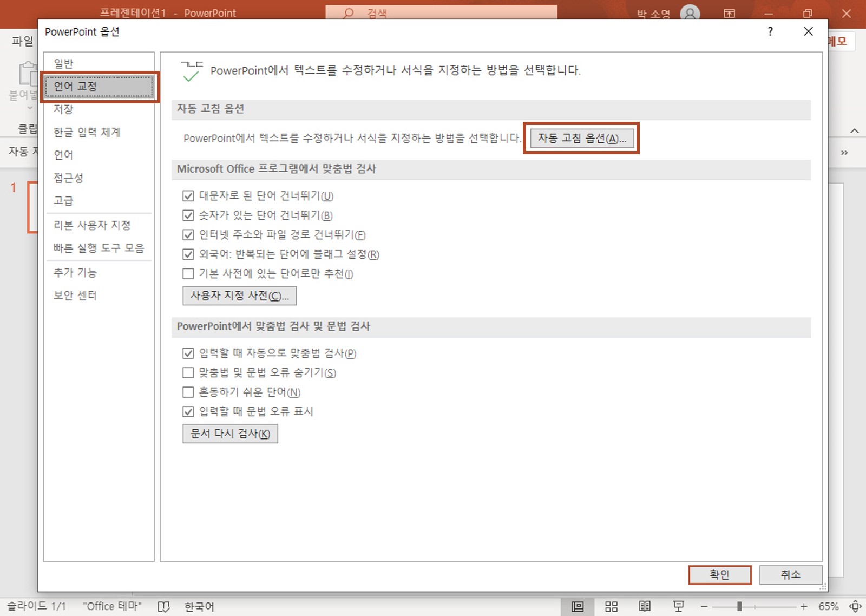Collapse the ribbon with the chevron arrow

854,130
